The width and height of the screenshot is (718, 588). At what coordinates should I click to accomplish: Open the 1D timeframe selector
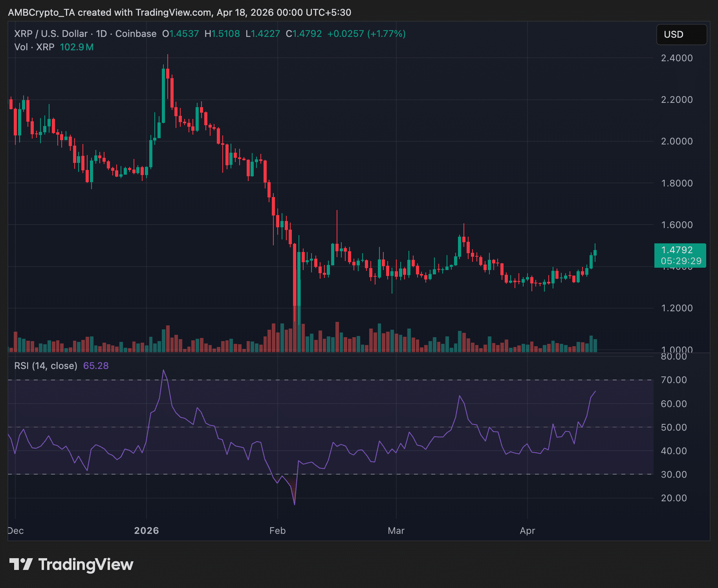101,34
